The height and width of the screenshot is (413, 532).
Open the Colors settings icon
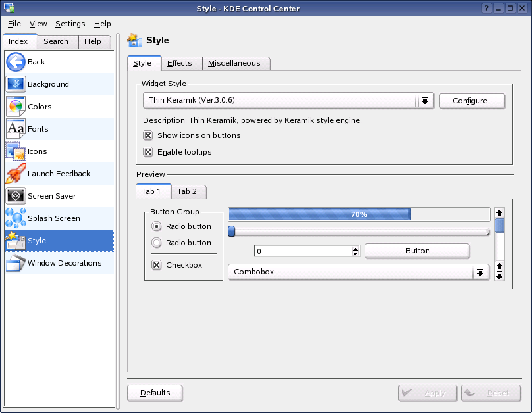15,107
